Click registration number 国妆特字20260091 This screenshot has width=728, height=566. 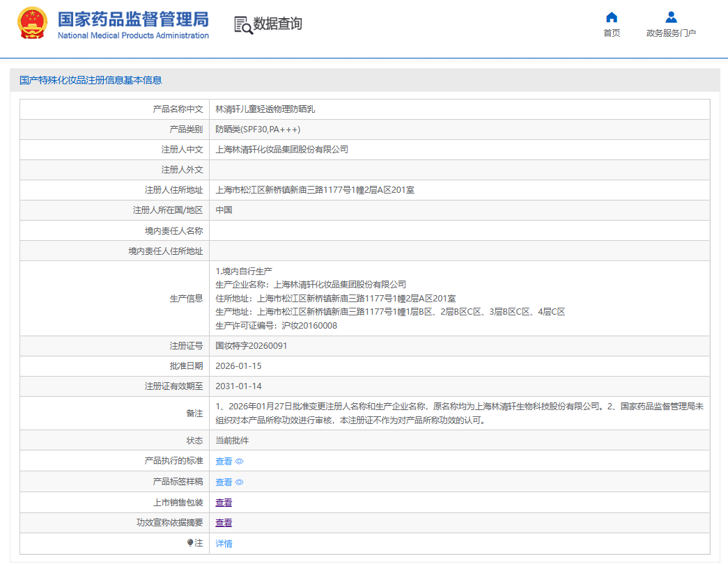pos(251,346)
